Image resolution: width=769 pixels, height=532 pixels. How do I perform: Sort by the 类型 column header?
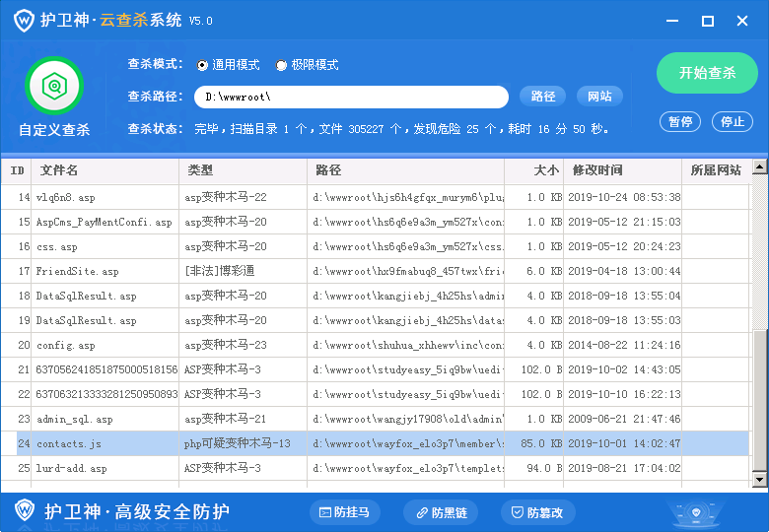tap(244, 170)
